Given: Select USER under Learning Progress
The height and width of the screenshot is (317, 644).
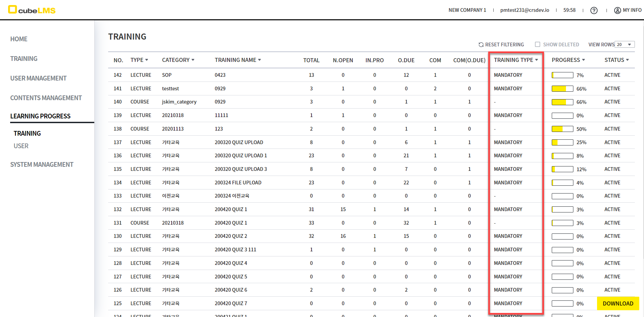Looking at the screenshot, I should [21, 146].
